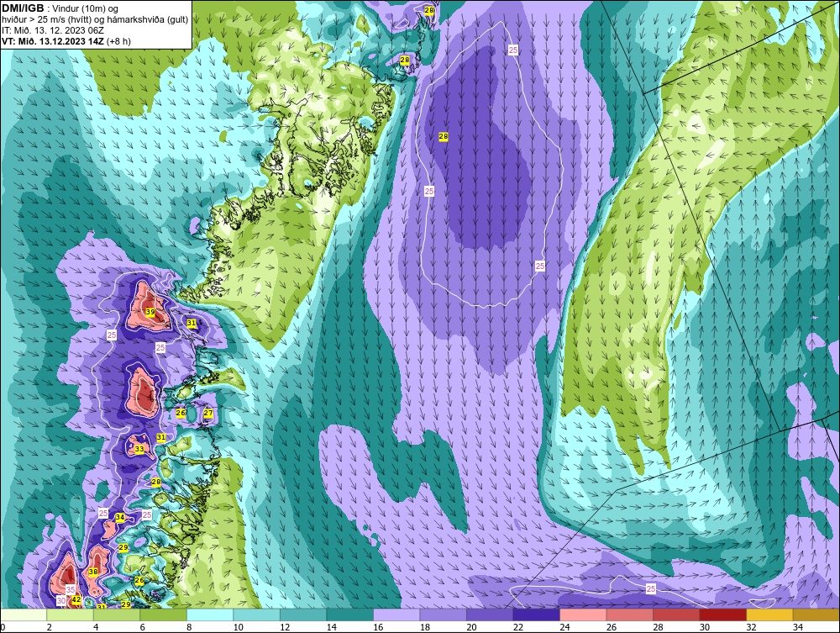The height and width of the screenshot is (633, 840).
Task: Click the yellow 27 gust maximum label
Action: click(207, 414)
